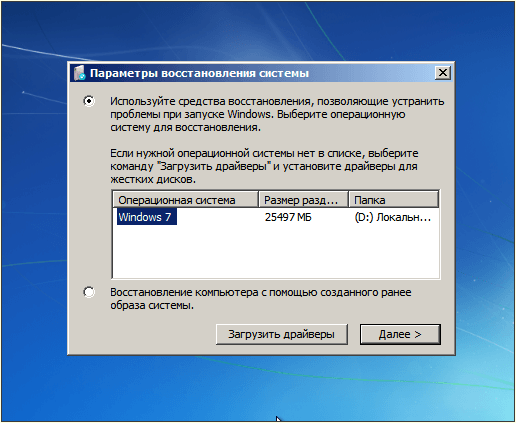
Task: Click the Восстановление компьютера с помощью label text
Action: [261, 299]
